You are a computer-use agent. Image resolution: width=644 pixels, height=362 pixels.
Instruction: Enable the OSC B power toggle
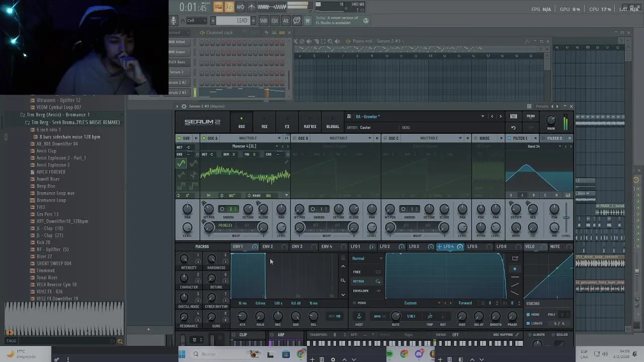click(294, 138)
